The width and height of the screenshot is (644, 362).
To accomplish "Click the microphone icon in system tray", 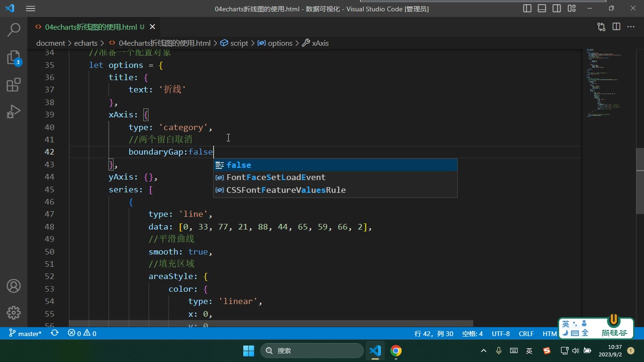I will [x=499, y=351].
